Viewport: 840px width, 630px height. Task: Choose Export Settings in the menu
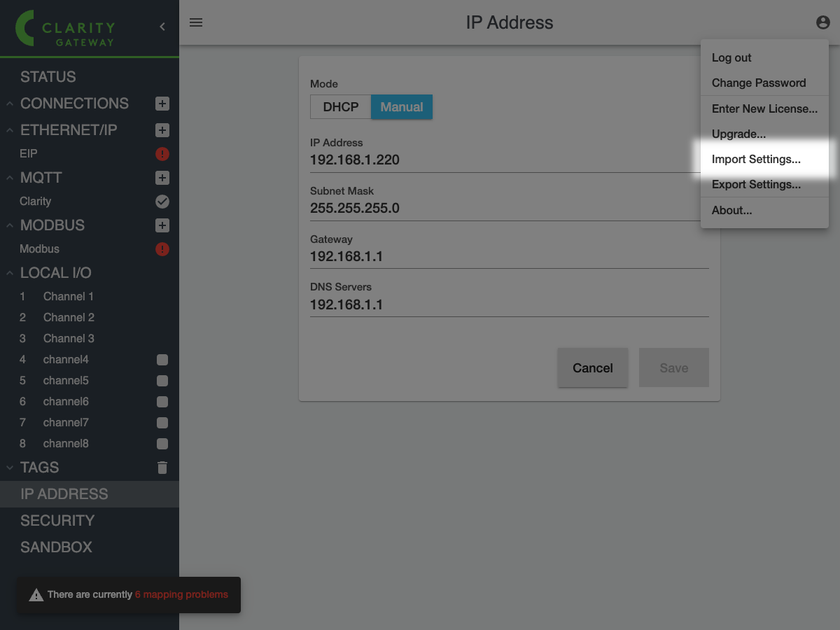tap(756, 185)
